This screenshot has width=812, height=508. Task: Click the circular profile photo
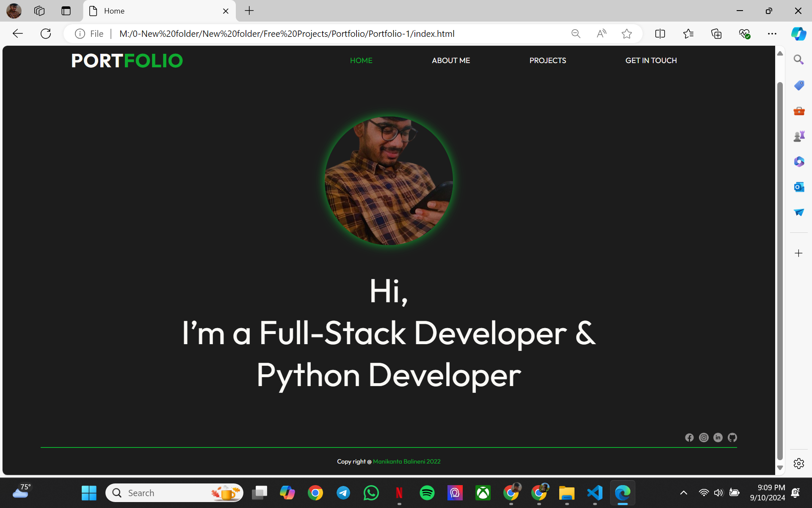pos(389,181)
